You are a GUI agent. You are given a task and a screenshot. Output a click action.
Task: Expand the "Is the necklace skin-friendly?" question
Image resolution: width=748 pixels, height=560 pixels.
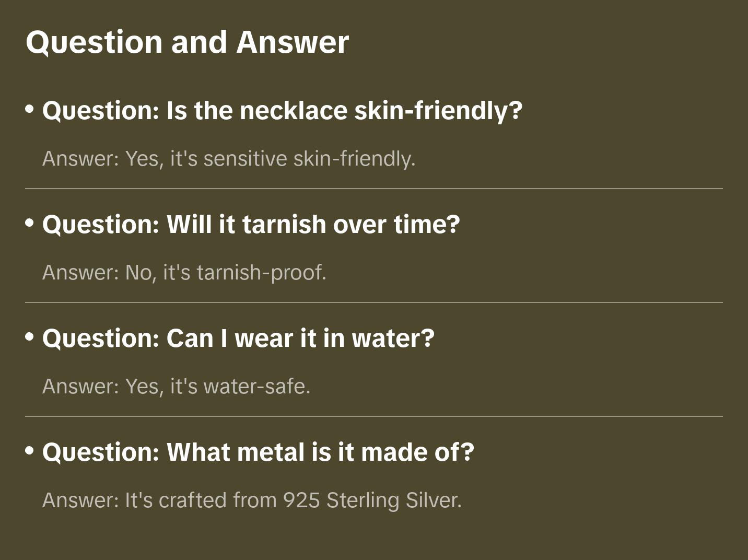pos(282,110)
